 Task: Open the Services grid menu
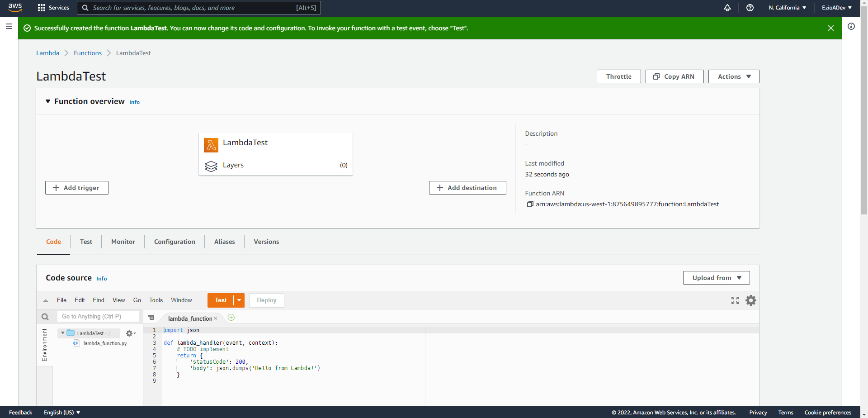tap(53, 8)
